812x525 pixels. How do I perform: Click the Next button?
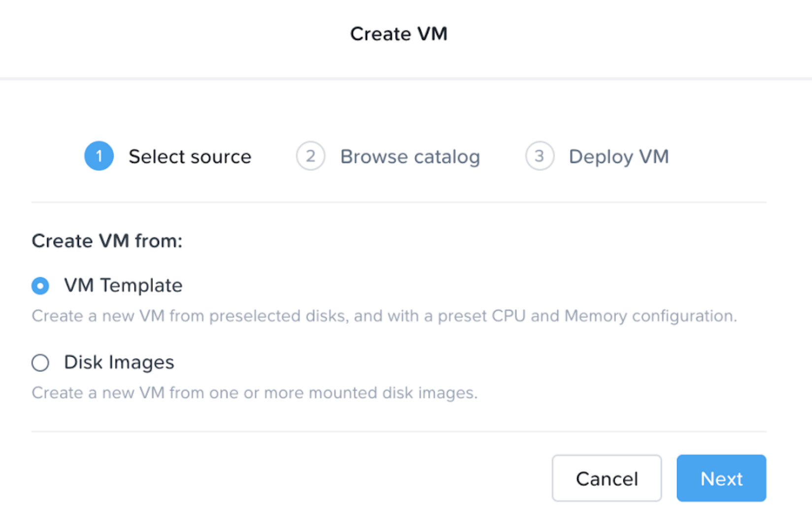(721, 478)
